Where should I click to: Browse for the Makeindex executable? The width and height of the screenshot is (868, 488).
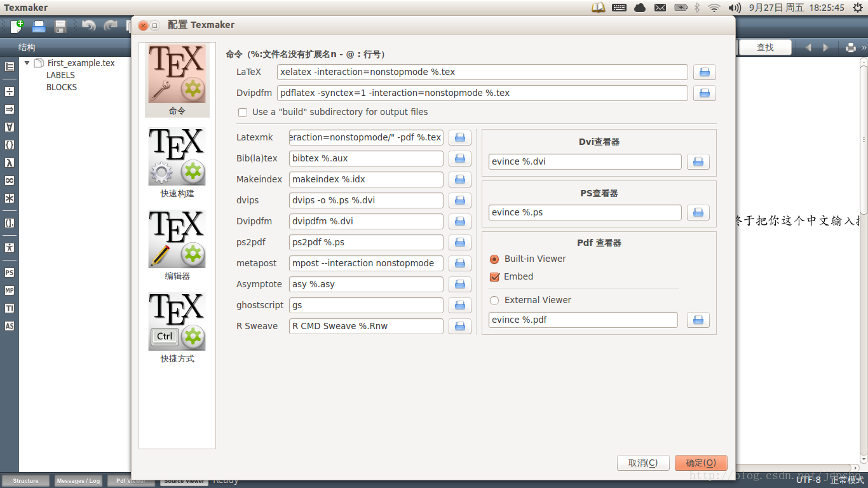[x=460, y=179]
